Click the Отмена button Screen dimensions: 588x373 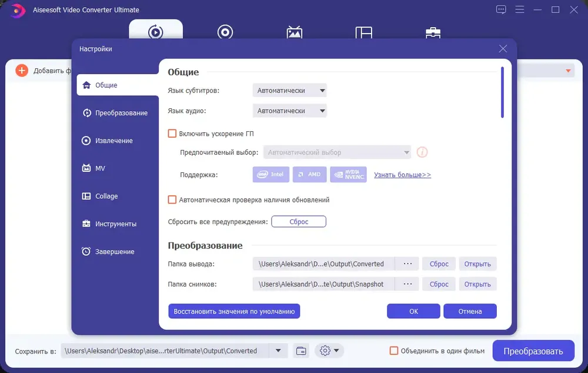(x=470, y=311)
